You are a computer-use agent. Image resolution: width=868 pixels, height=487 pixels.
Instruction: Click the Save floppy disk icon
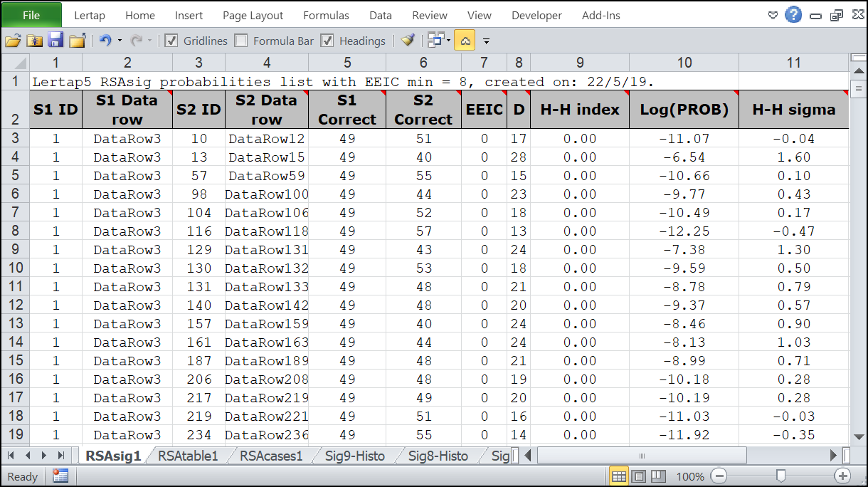[x=55, y=41]
